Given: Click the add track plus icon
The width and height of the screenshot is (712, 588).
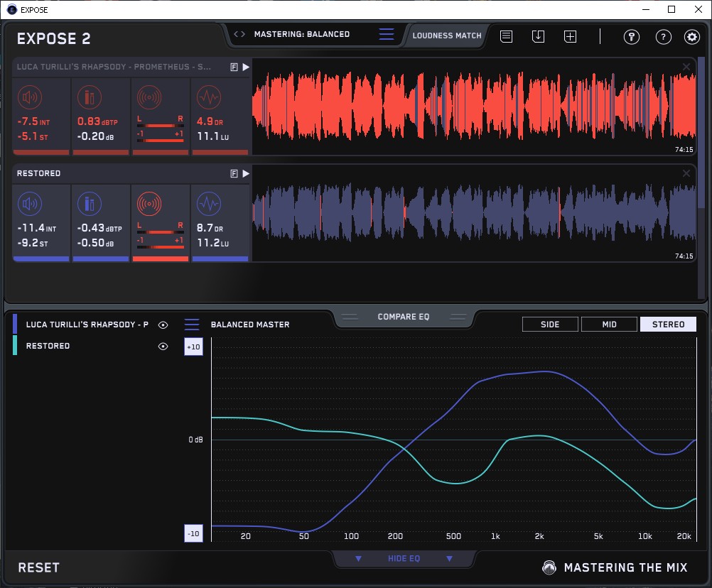Looking at the screenshot, I should coord(570,36).
